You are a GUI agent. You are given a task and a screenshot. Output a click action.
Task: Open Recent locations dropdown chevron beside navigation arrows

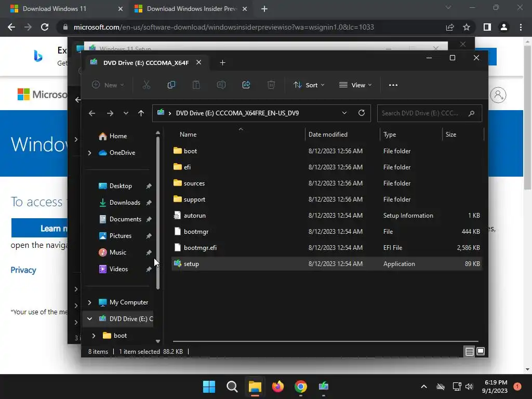[x=126, y=113]
